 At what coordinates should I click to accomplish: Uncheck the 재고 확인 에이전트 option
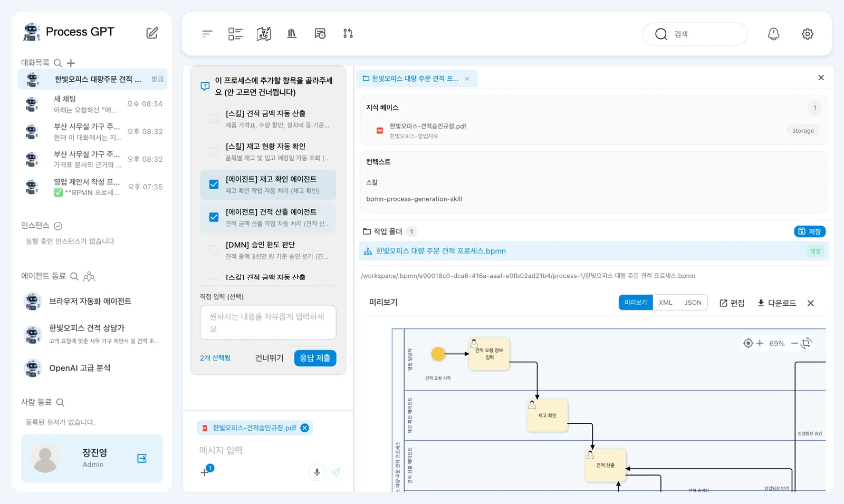click(214, 185)
